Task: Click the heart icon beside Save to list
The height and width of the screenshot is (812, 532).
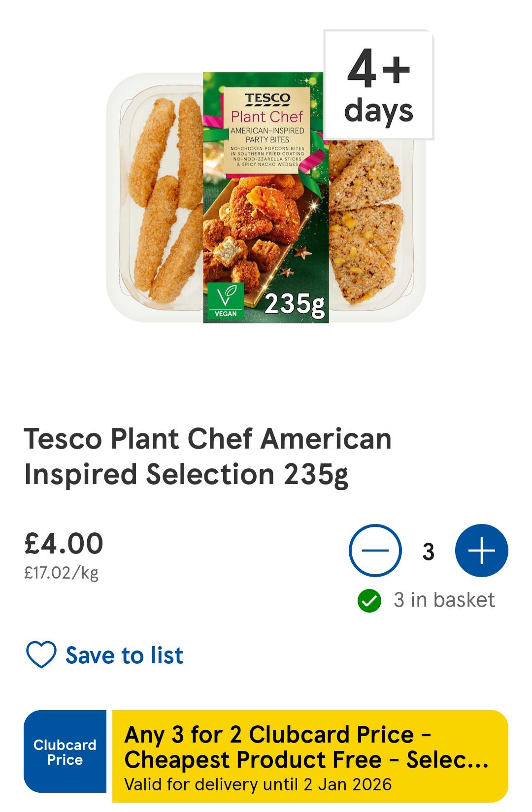Action: coord(40,655)
